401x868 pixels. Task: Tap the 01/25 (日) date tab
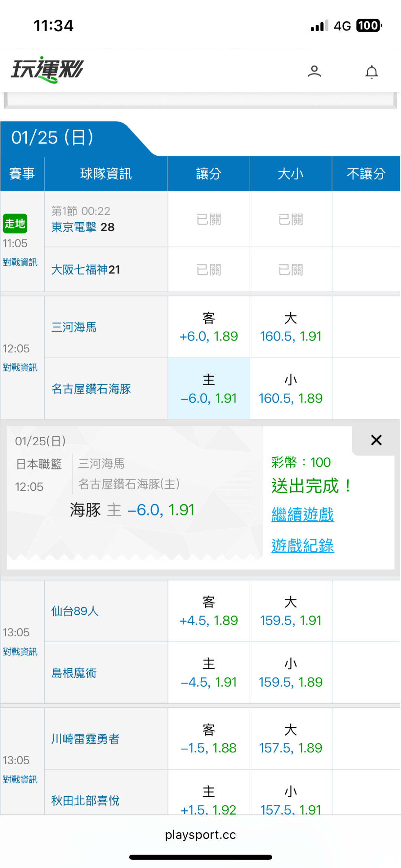coord(52,138)
